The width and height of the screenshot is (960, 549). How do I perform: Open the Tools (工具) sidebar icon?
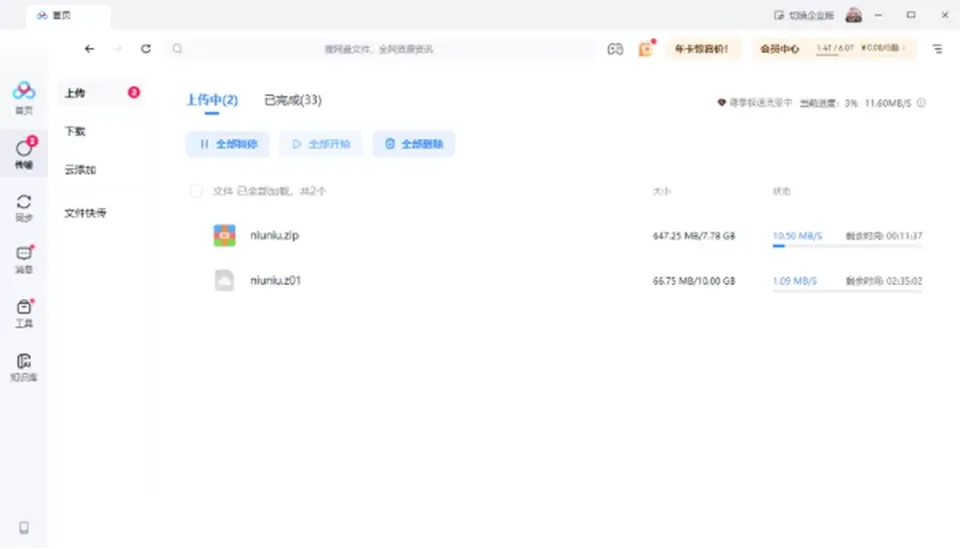[x=24, y=313]
